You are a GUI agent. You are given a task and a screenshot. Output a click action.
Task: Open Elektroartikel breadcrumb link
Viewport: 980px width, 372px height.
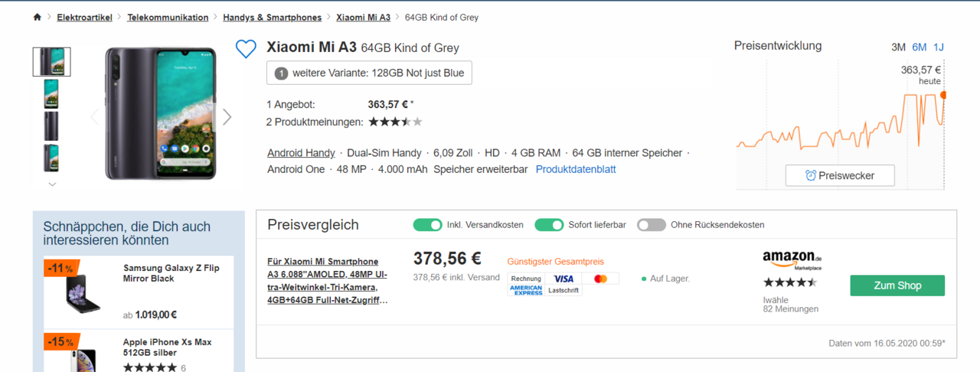[x=85, y=17]
